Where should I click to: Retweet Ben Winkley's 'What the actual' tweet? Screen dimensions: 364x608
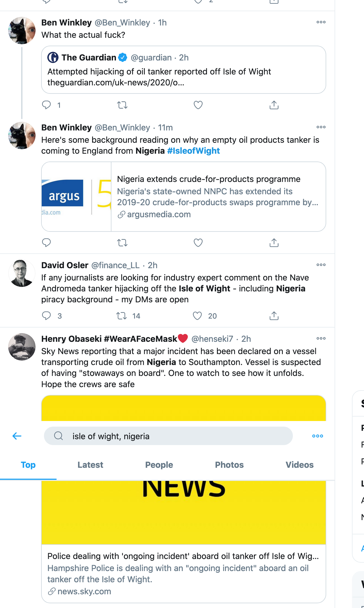click(122, 105)
